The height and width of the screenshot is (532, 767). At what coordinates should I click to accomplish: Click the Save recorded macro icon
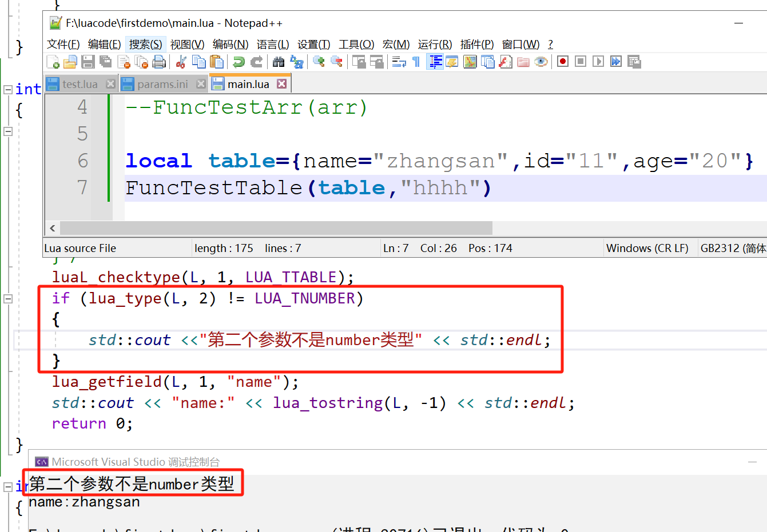click(x=634, y=62)
